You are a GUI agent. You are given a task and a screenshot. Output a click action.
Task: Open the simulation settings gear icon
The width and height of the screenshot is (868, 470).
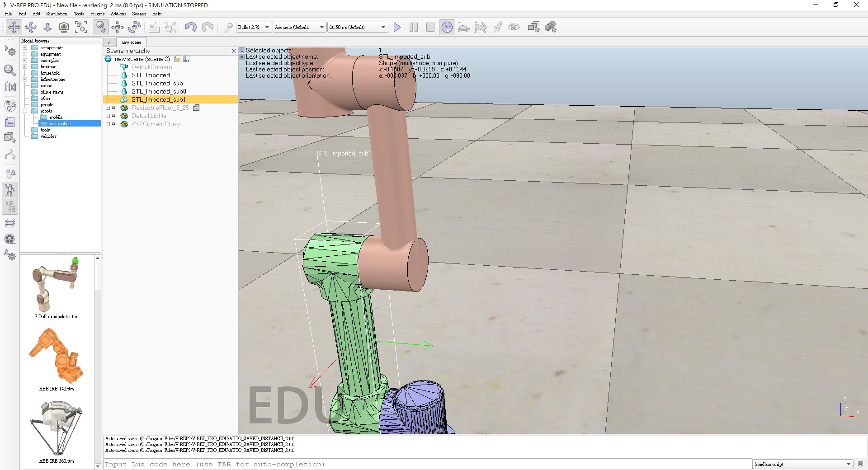10,51
